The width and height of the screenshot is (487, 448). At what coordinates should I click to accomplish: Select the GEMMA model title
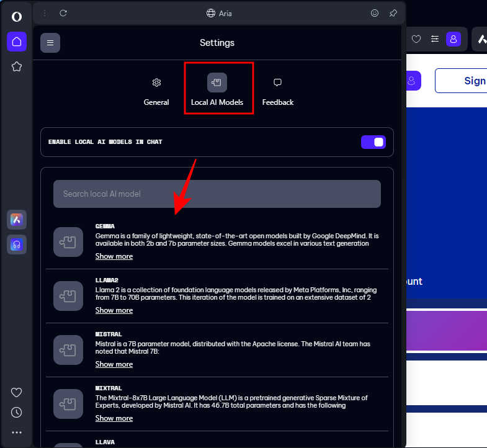tap(105, 226)
